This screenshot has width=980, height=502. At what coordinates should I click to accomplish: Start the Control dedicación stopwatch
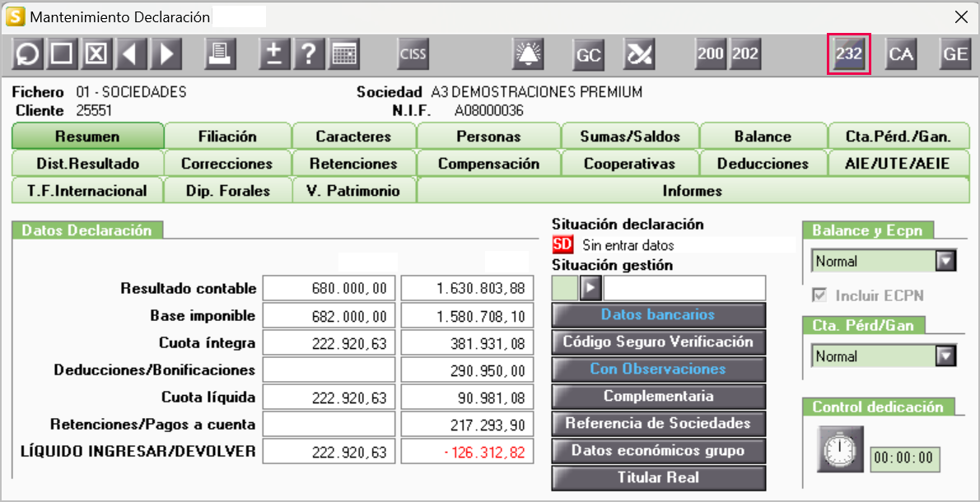pos(841,449)
